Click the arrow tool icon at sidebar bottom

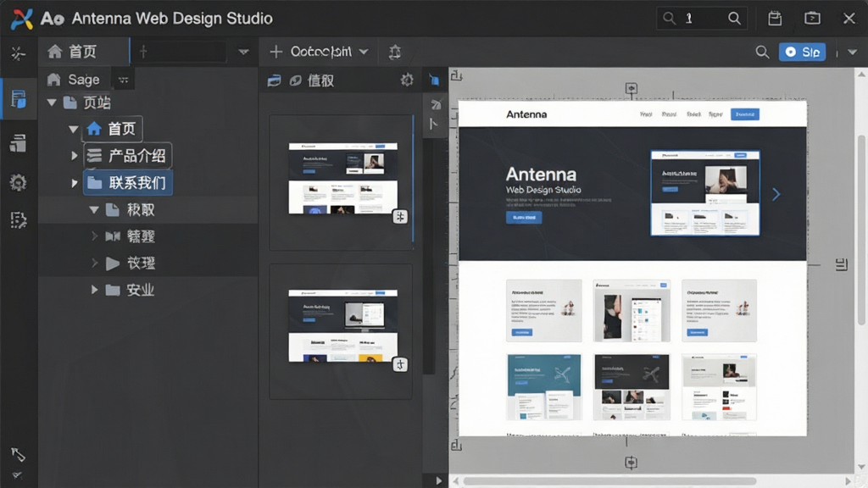(18, 455)
